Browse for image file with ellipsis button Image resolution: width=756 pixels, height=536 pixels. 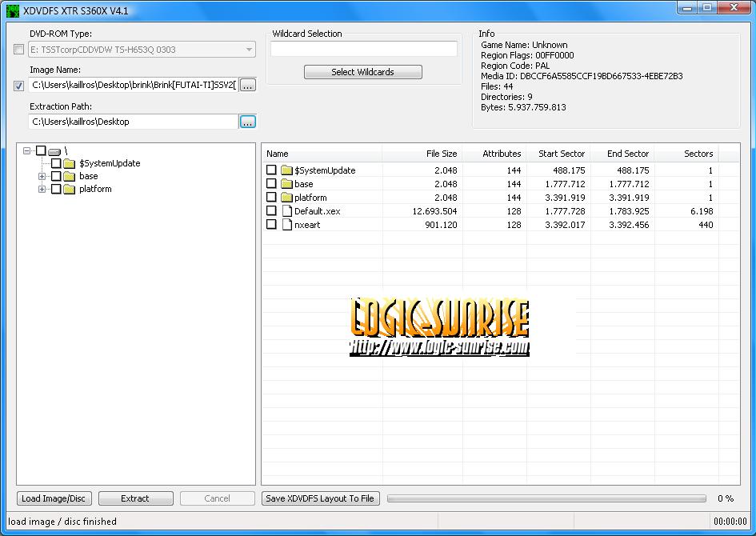[x=248, y=86]
